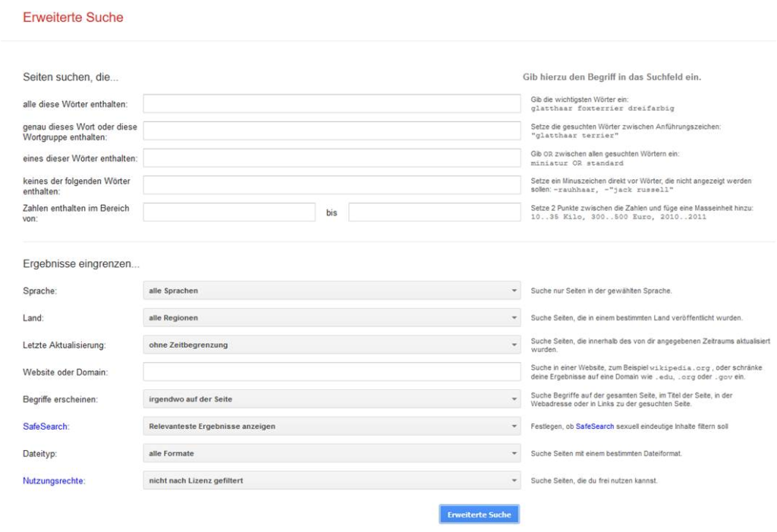This screenshot has height=532, width=777.
Task: Click the number range start field
Action: click(x=228, y=212)
